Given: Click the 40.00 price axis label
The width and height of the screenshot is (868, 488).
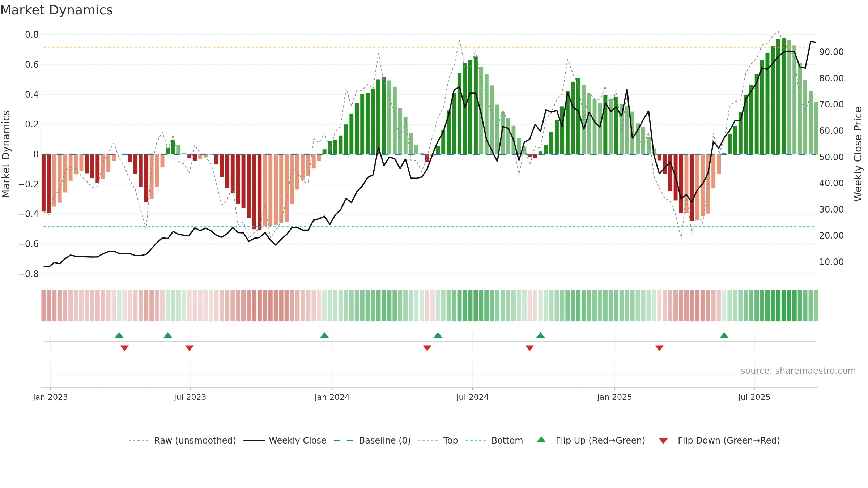Looking at the screenshot, I should point(831,183).
